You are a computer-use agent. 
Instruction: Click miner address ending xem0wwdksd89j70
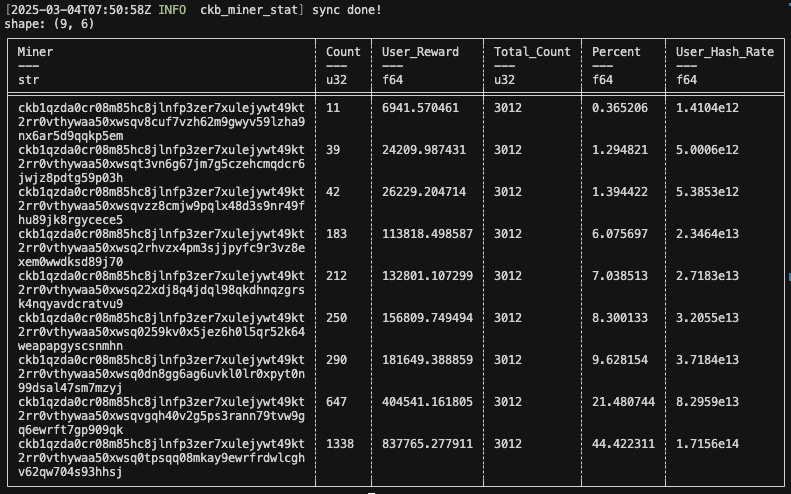click(161, 247)
